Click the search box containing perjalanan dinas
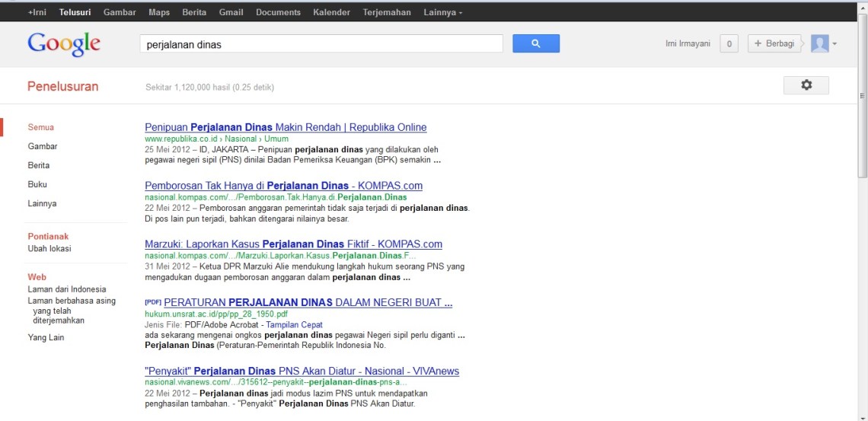868x421 pixels. click(x=321, y=44)
